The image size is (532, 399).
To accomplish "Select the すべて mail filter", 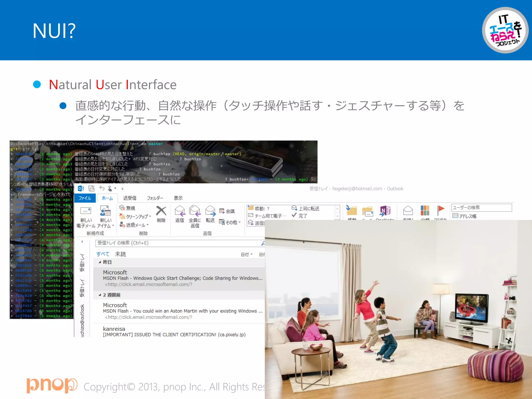I will coord(103,254).
